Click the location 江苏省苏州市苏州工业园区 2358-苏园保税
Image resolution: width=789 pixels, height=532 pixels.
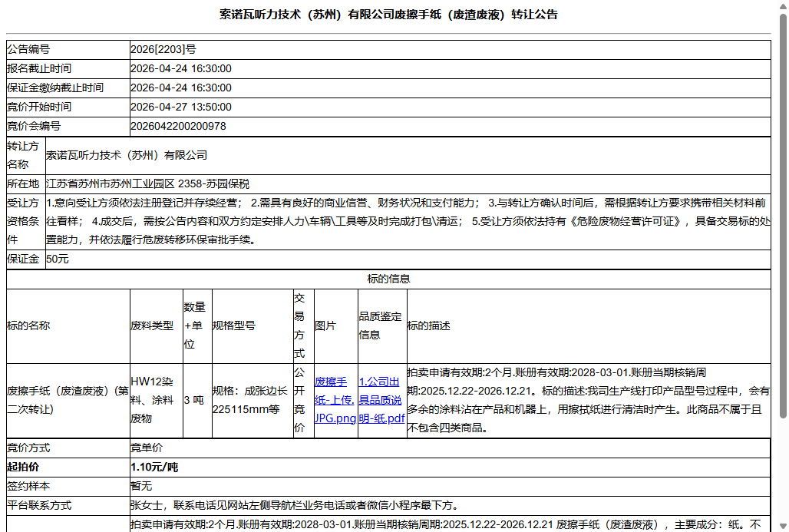coord(148,183)
